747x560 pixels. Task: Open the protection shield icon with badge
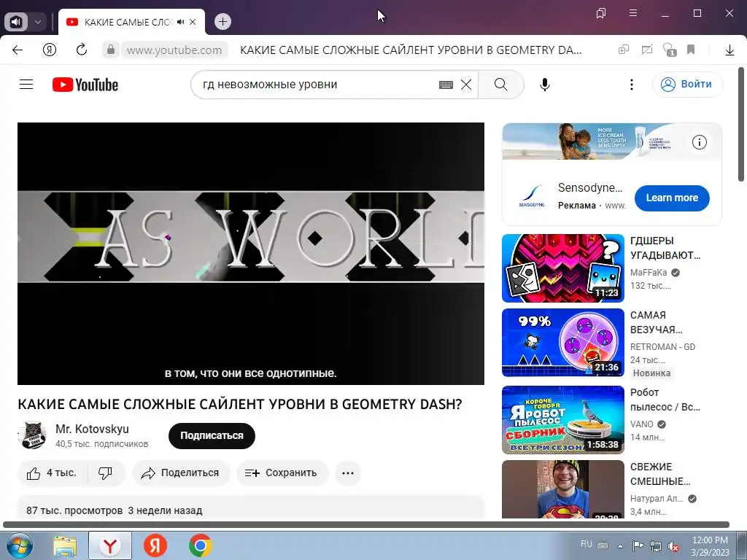pos(670,50)
